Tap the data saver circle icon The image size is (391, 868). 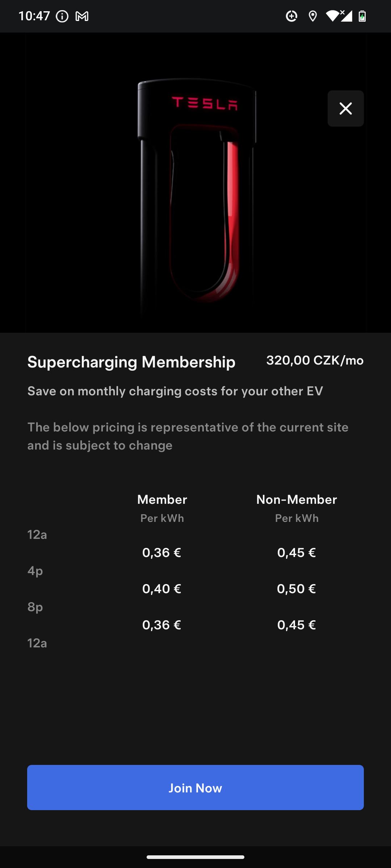291,16
